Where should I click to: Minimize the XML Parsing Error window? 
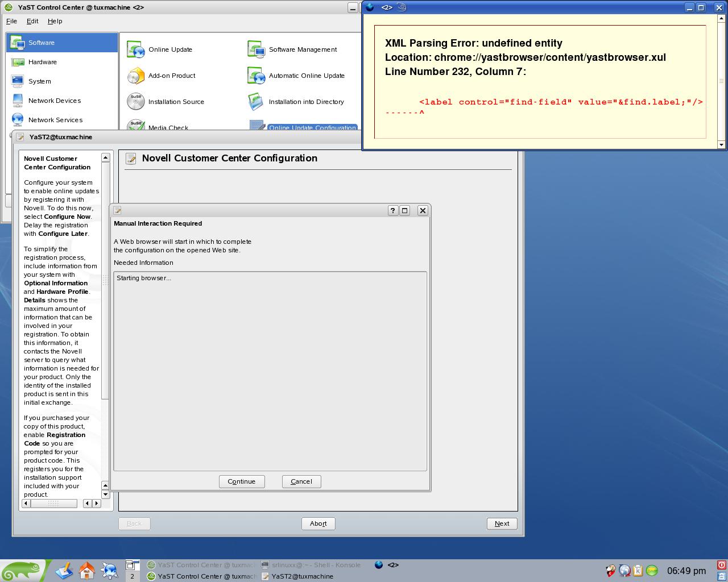[x=689, y=7]
